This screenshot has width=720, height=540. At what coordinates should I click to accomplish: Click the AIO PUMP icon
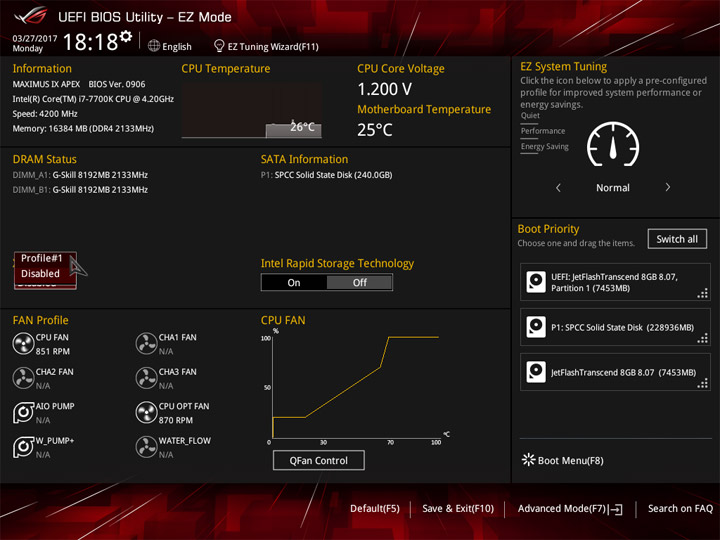(23, 412)
